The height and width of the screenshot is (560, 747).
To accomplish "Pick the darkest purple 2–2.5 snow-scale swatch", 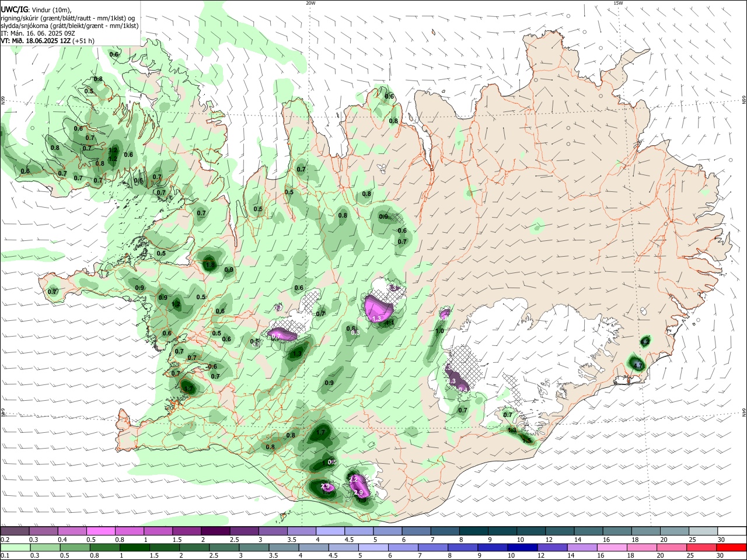I will pyautogui.click(x=215, y=531).
